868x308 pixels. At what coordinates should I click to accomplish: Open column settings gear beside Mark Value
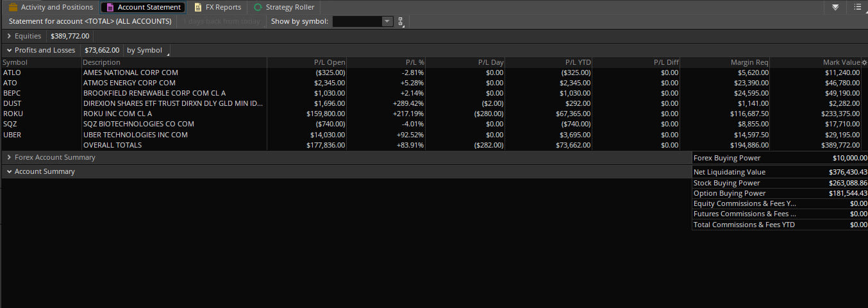[864, 63]
